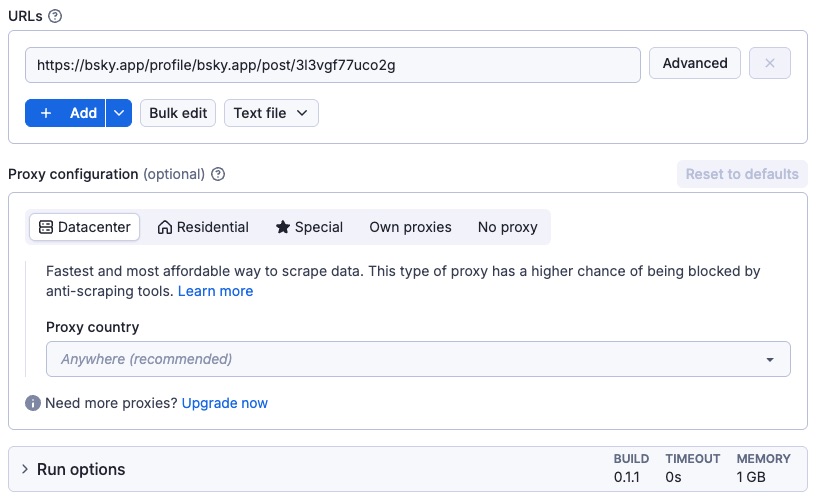Select the Datacenter proxy option
Image resolution: width=821 pixels, height=501 pixels.
[84, 227]
